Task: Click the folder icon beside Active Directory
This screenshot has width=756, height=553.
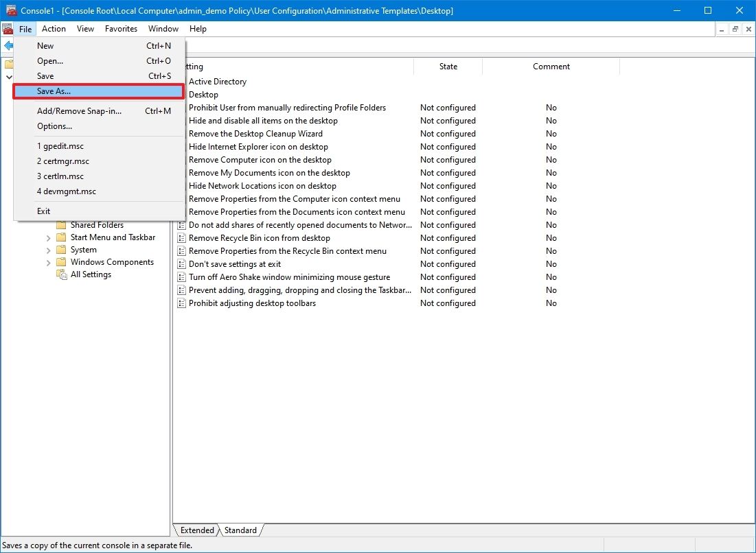Action: coord(181,81)
